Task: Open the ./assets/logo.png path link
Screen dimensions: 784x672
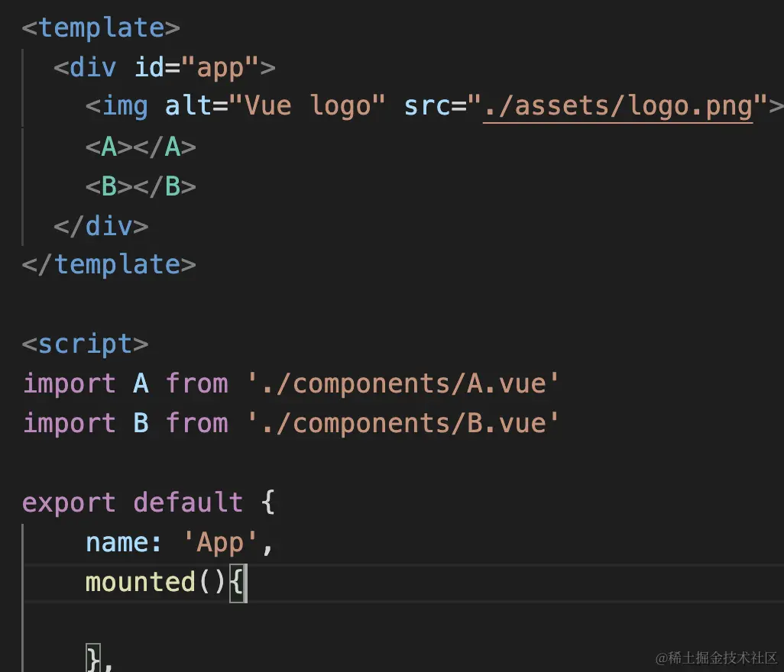Action: click(618, 106)
